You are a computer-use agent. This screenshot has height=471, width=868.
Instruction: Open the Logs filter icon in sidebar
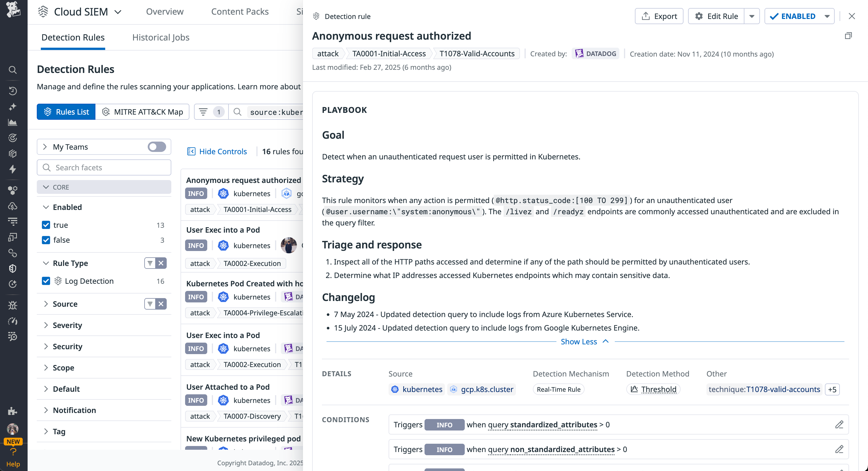click(x=13, y=221)
